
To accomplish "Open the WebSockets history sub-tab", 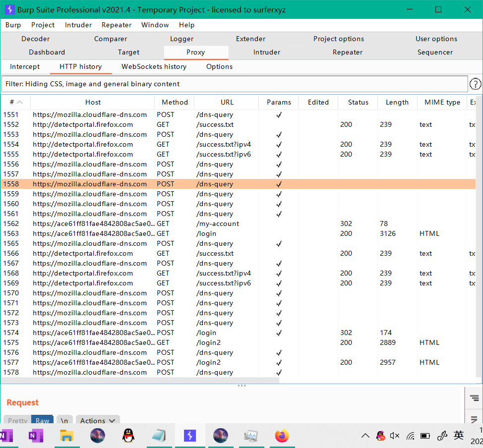I will pyautogui.click(x=154, y=67).
